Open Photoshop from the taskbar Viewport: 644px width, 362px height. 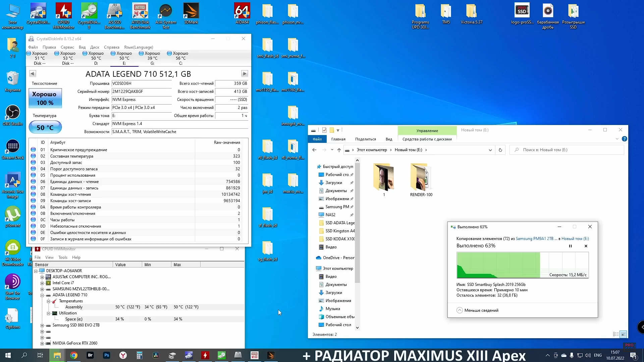click(107, 355)
